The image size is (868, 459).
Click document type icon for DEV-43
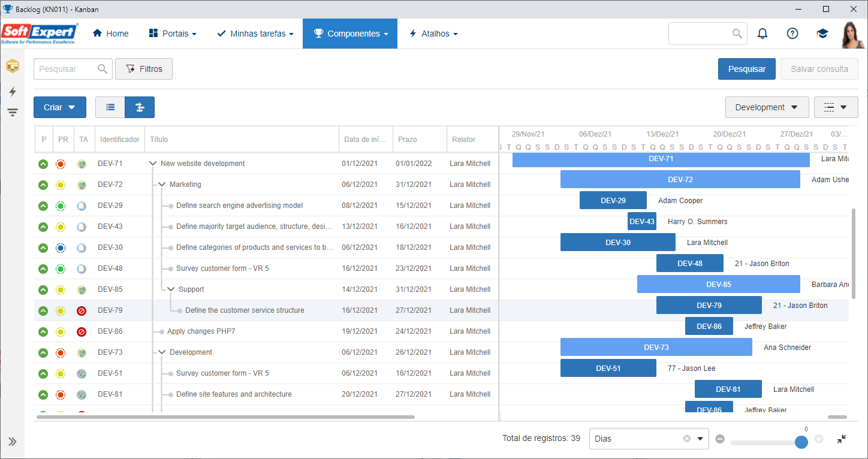click(x=82, y=227)
